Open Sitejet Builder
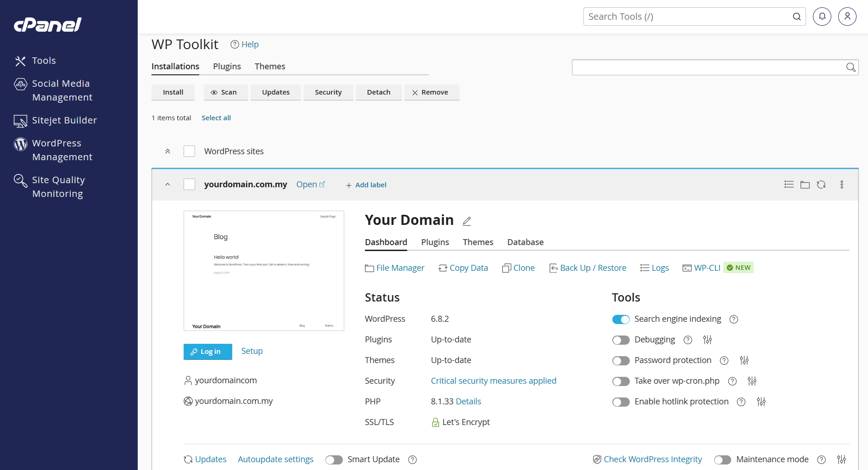Image resolution: width=868 pixels, height=470 pixels. pyautogui.click(x=56, y=120)
